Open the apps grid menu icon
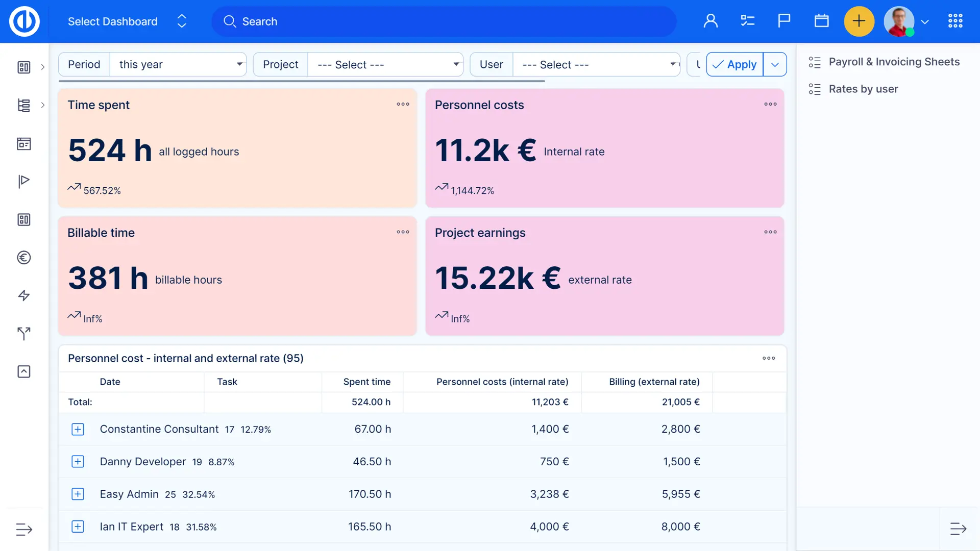 [955, 21]
